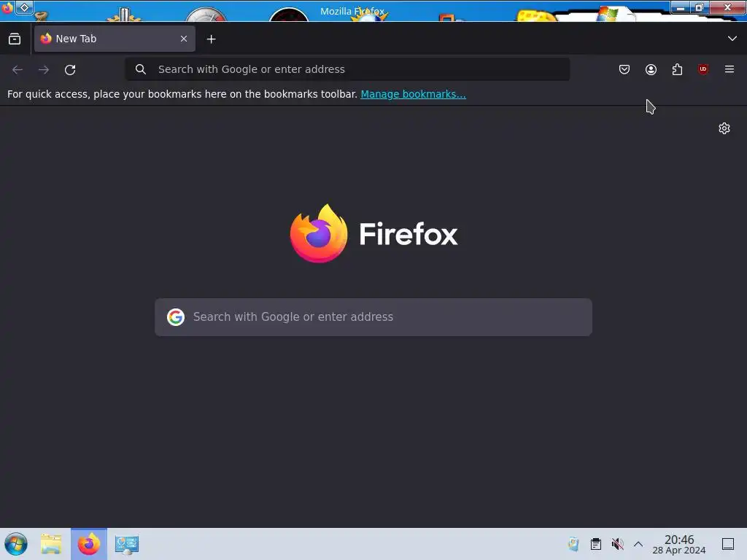
Task: Open the Firefox hamburger application menu
Action: pos(729,69)
